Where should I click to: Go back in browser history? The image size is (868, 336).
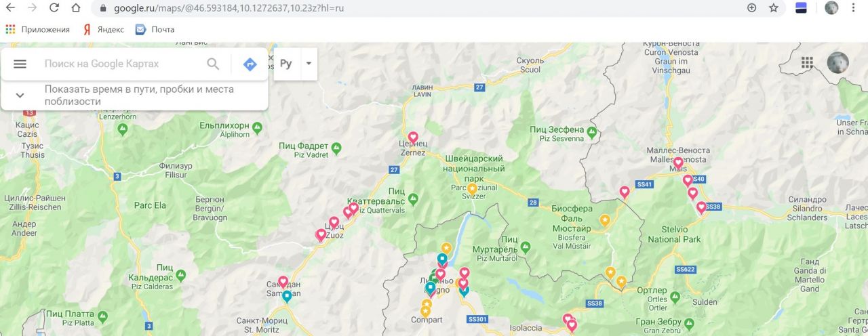pos(10,8)
